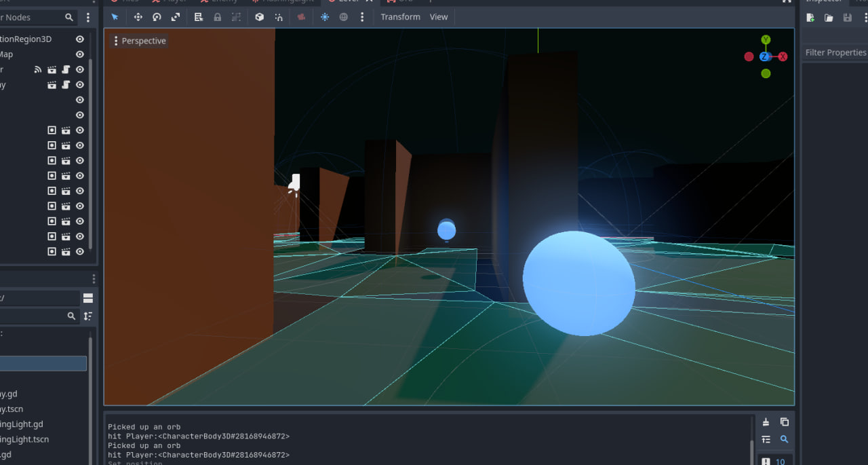Hide the NavigationRegion3D node via eye icon
This screenshot has width=868, height=465.
(80, 39)
